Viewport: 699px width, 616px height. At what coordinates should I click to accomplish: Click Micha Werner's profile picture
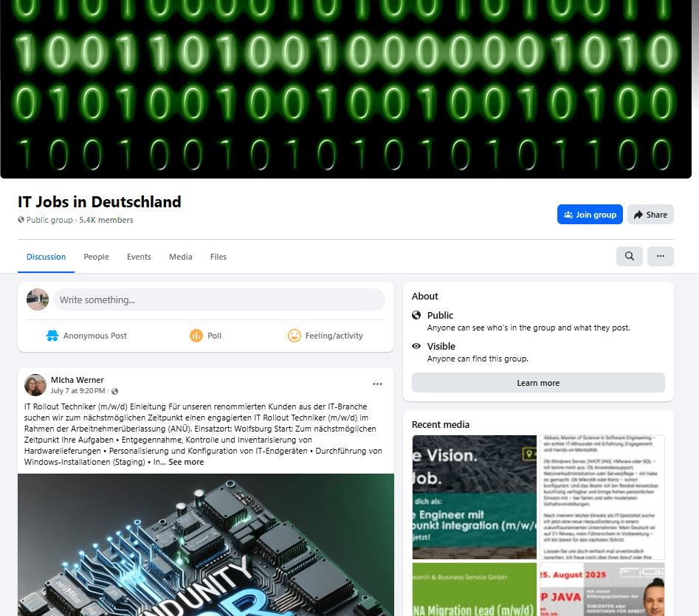tap(35, 385)
